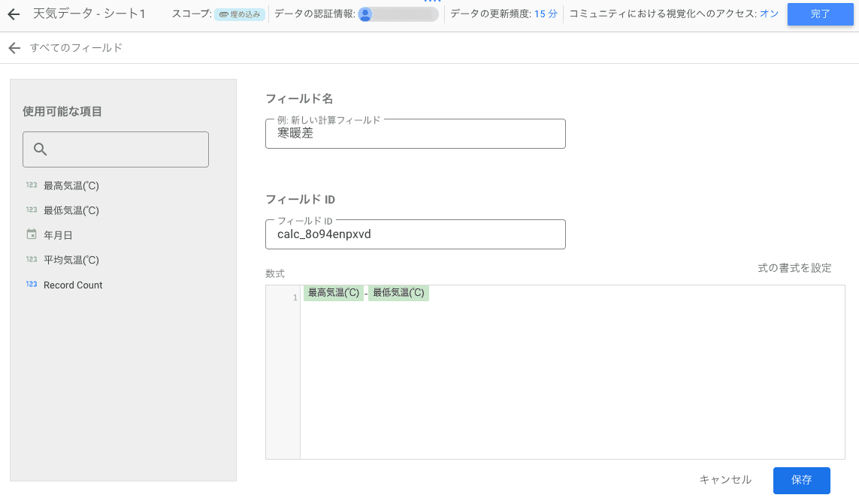
Task: Click the back arrow next to すべてのフィールド
Action: 14,48
